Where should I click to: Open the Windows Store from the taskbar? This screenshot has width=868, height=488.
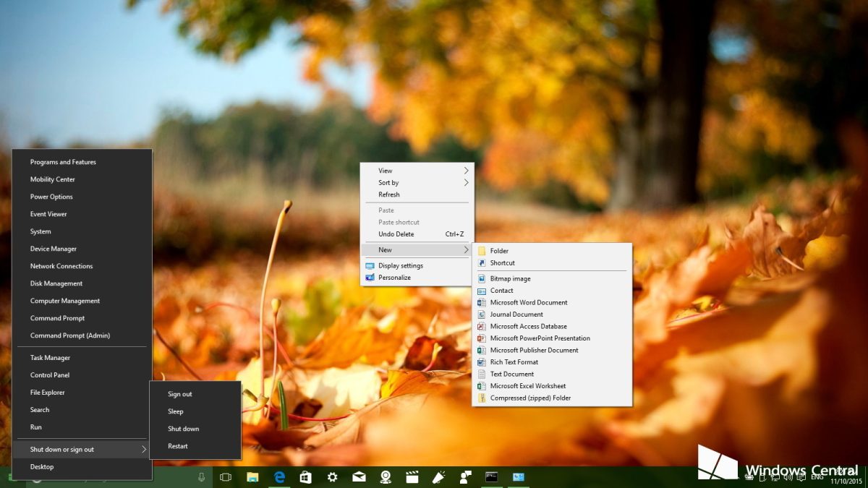(x=305, y=477)
